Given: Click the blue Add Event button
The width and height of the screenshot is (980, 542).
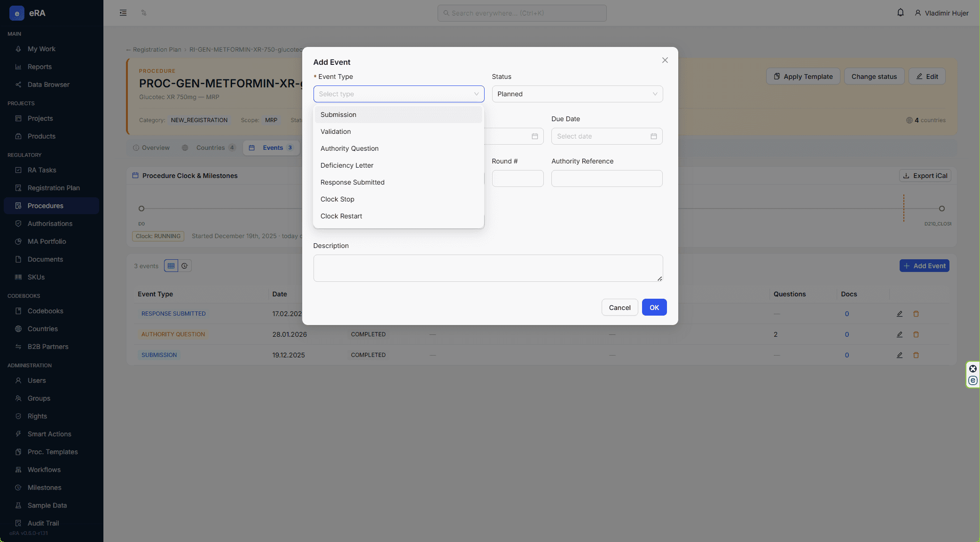Looking at the screenshot, I should (x=924, y=266).
